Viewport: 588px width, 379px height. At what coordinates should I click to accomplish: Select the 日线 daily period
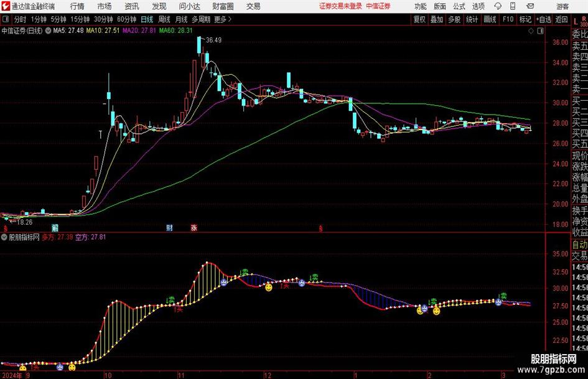click(x=147, y=19)
